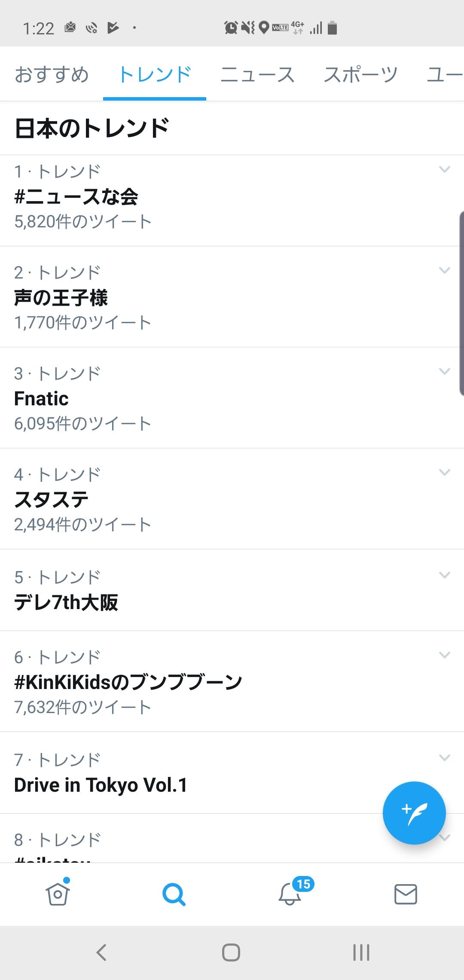Screen dimensions: 464x980
Task: Expand the chevron next to スタステ trend
Action: 445,472
